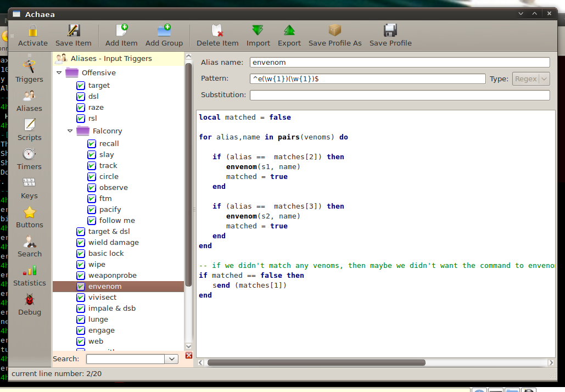Click the vertical tree scrollbar handle
This screenshot has width=565, height=392.
[188, 175]
